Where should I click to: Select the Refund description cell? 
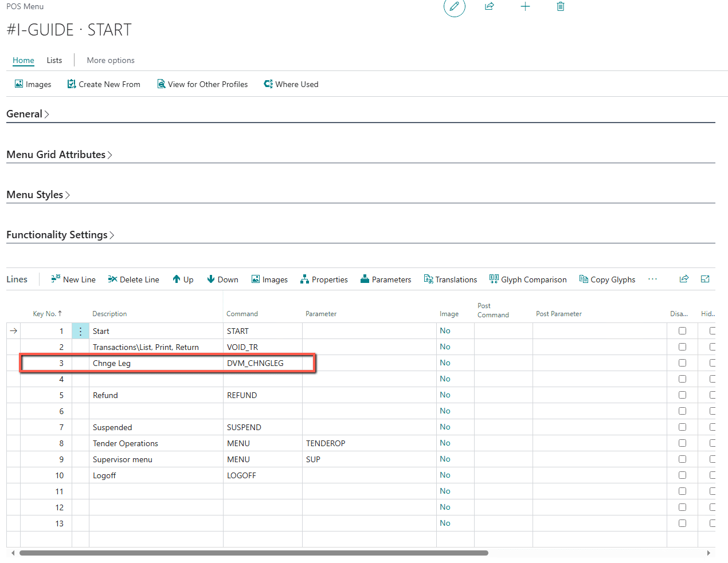click(x=156, y=395)
